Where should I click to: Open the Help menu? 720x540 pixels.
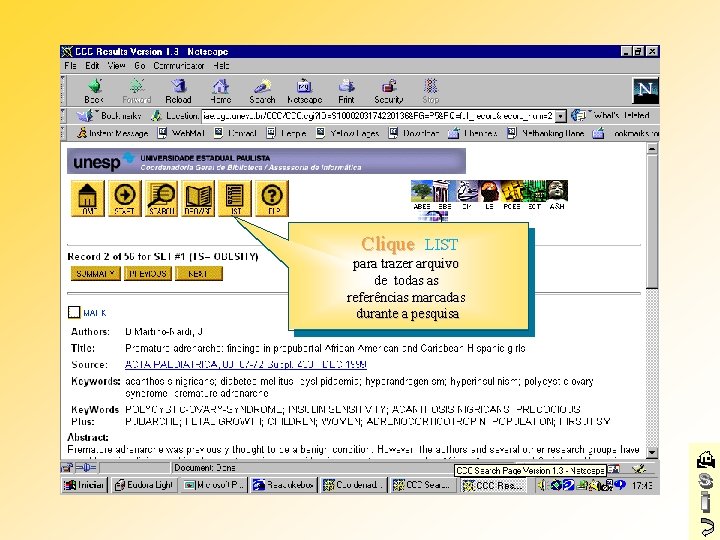pos(221,66)
